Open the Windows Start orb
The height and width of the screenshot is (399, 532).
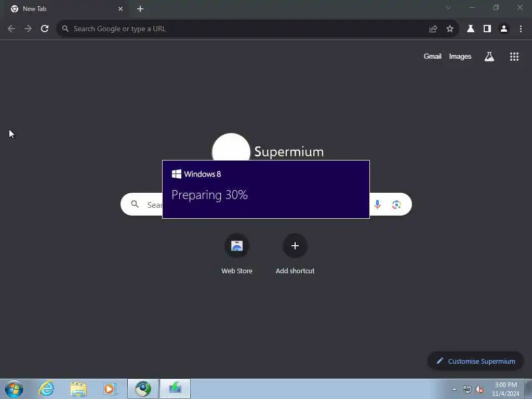click(x=14, y=389)
